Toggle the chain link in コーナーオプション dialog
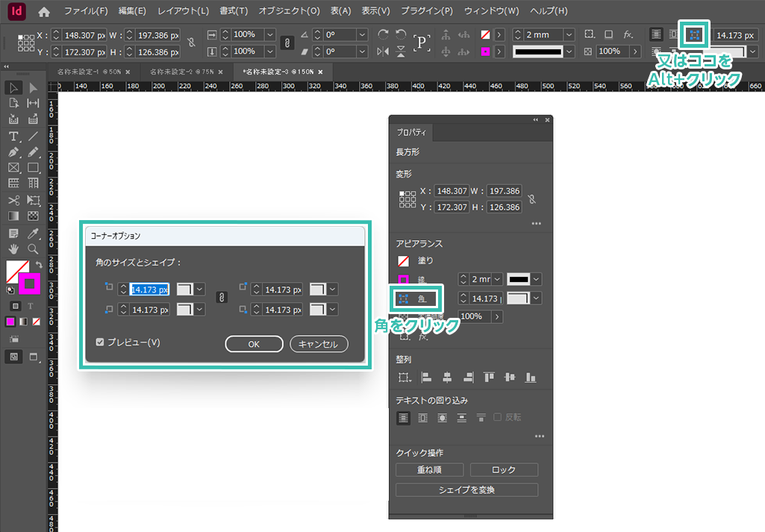 [x=222, y=298]
